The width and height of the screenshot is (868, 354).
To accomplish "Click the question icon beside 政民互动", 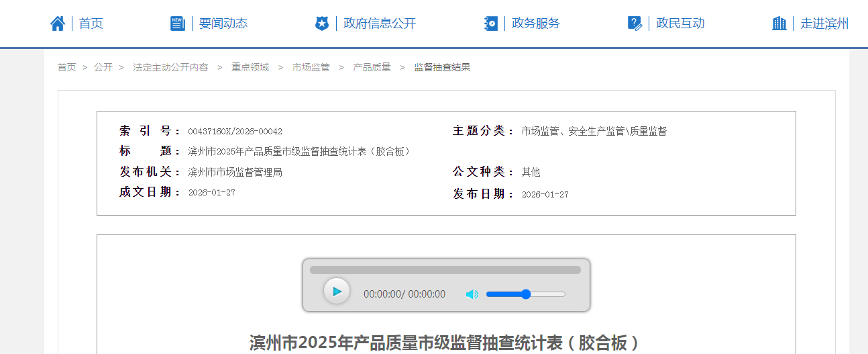I will click(635, 24).
